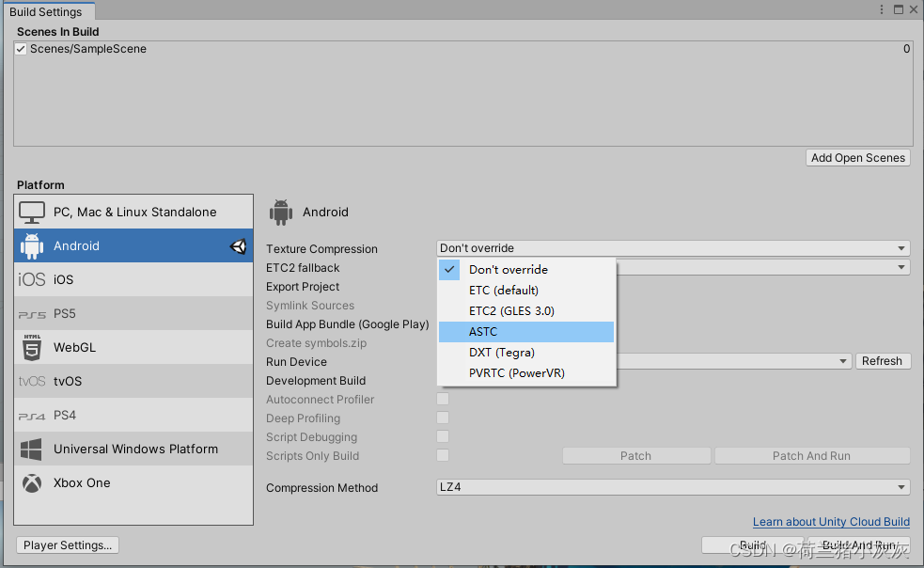This screenshot has width=924, height=568.
Task: Click the Build App Bundle (Google Play) label
Action: coord(348,324)
